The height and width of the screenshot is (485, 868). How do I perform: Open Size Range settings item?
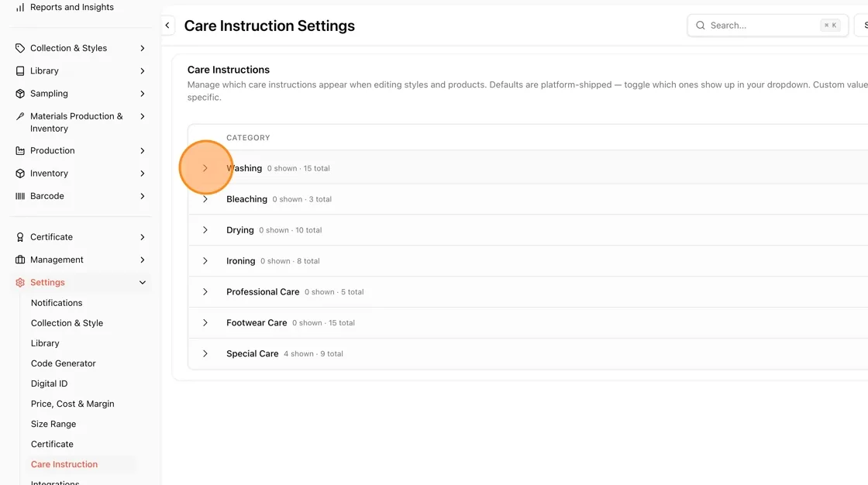coord(53,424)
